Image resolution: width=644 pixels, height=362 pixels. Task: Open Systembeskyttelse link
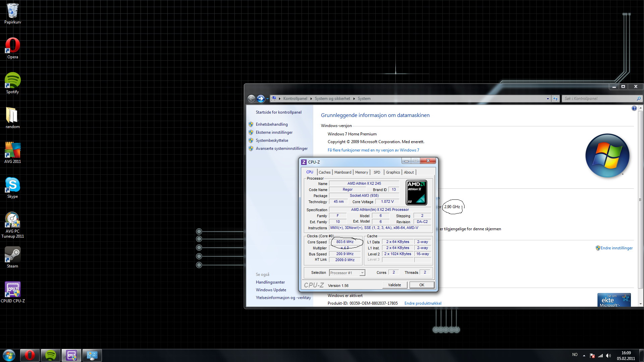pyautogui.click(x=272, y=140)
